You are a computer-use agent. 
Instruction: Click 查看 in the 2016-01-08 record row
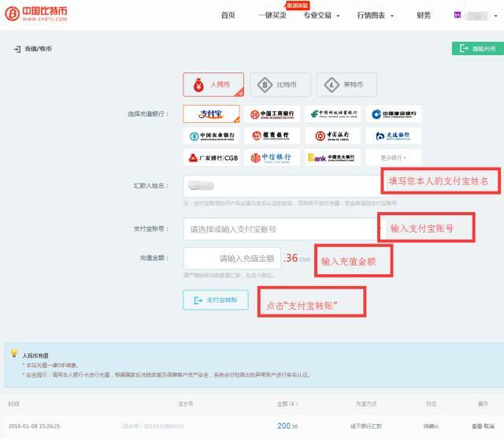[x=476, y=426]
